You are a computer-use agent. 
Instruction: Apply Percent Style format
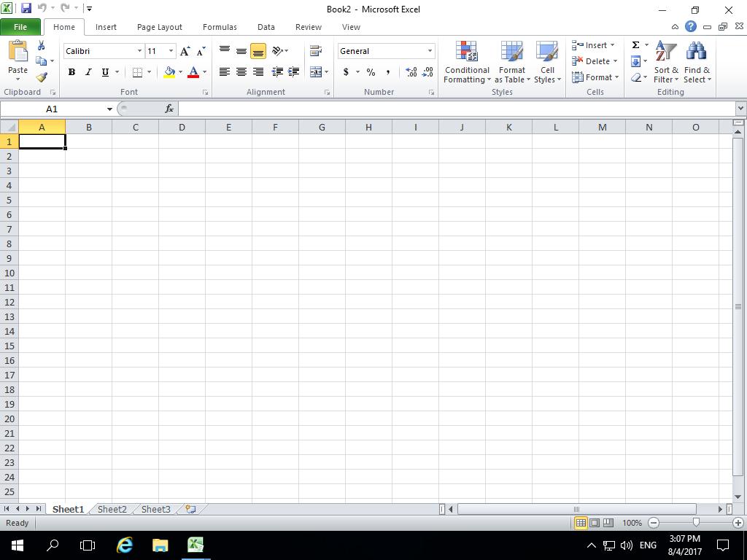pos(371,72)
